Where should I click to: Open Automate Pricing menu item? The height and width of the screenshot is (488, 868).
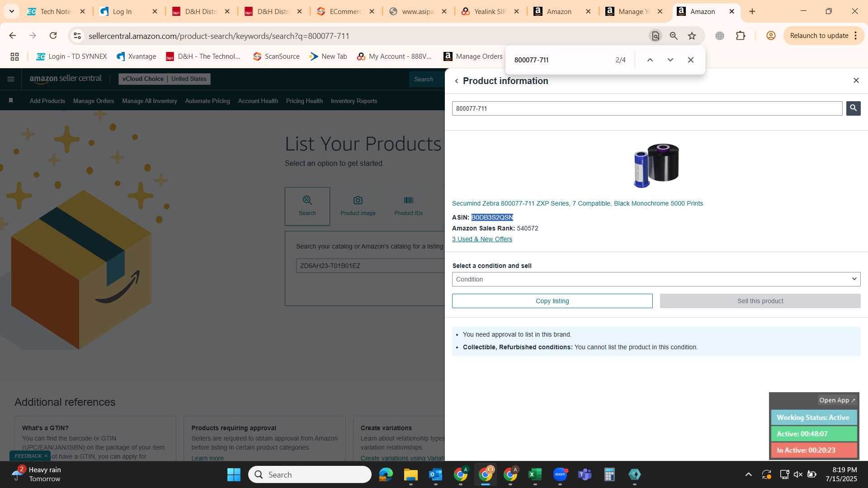point(208,101)
